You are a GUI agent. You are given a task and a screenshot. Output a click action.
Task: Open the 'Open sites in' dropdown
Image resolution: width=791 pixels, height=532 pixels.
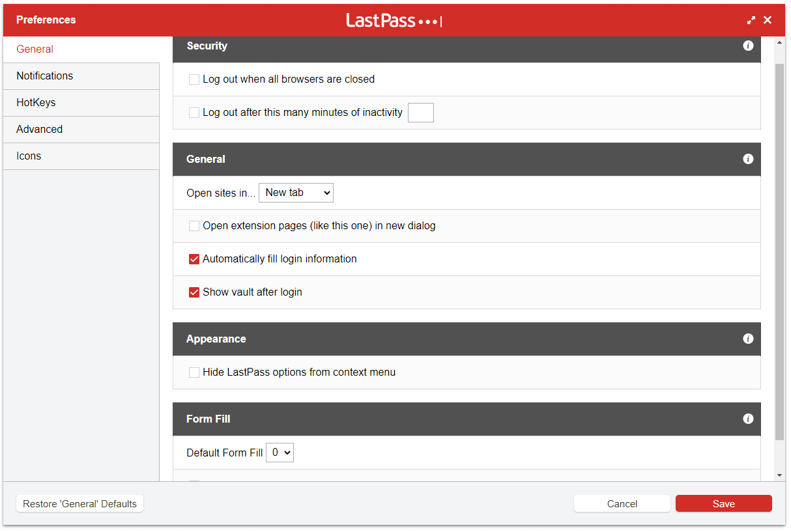click(x=296, y=192)
